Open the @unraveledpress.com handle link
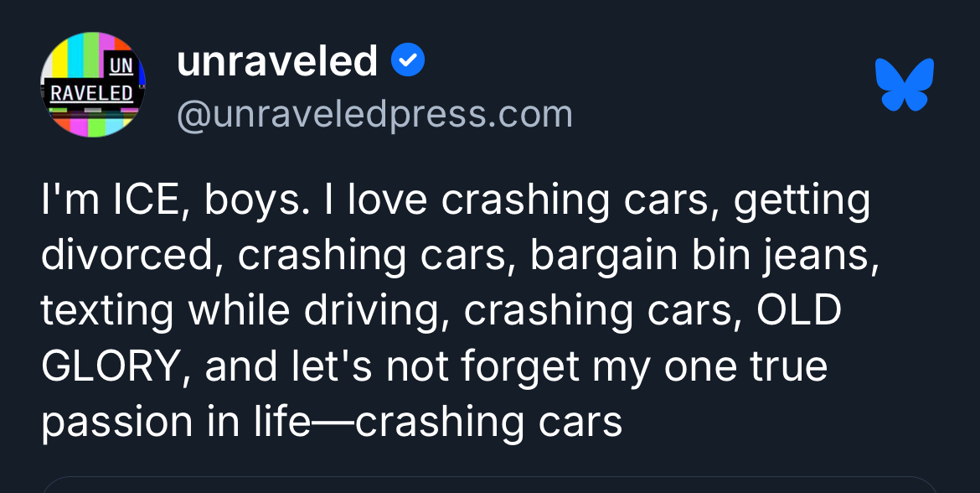This screenshot has height=493, width=980. (x=374, y=114)
